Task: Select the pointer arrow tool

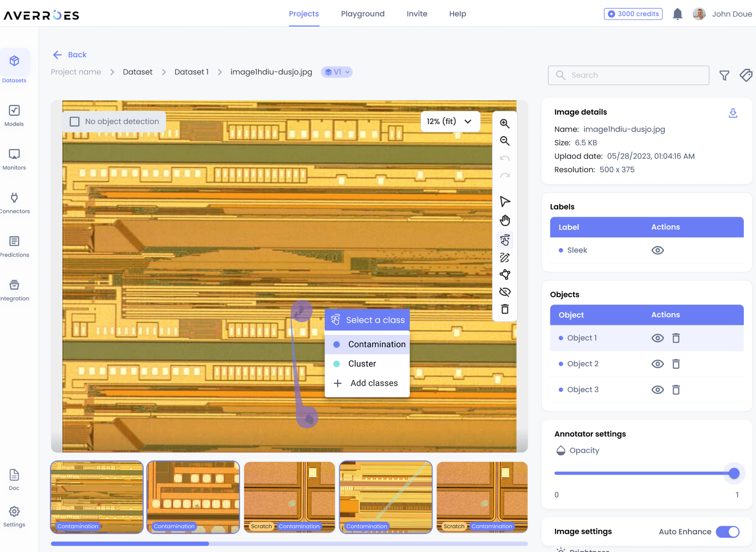Action: (505, 201)
